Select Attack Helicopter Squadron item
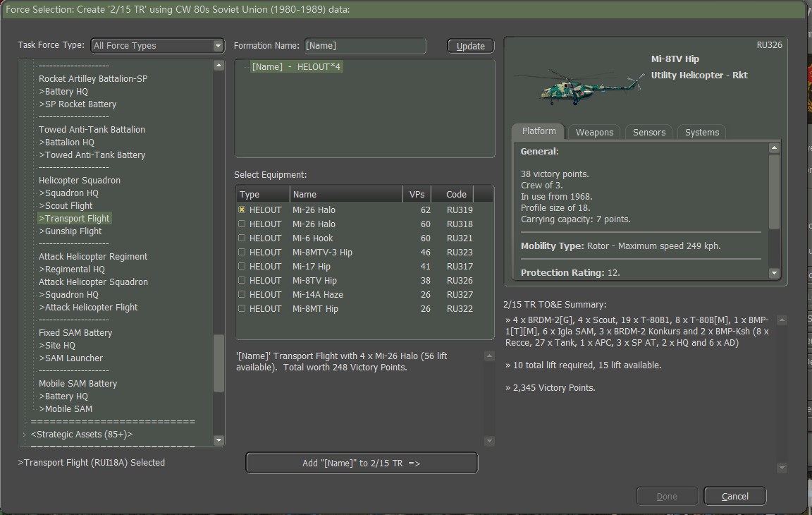812x515 pixels. (x=93, y=282)
